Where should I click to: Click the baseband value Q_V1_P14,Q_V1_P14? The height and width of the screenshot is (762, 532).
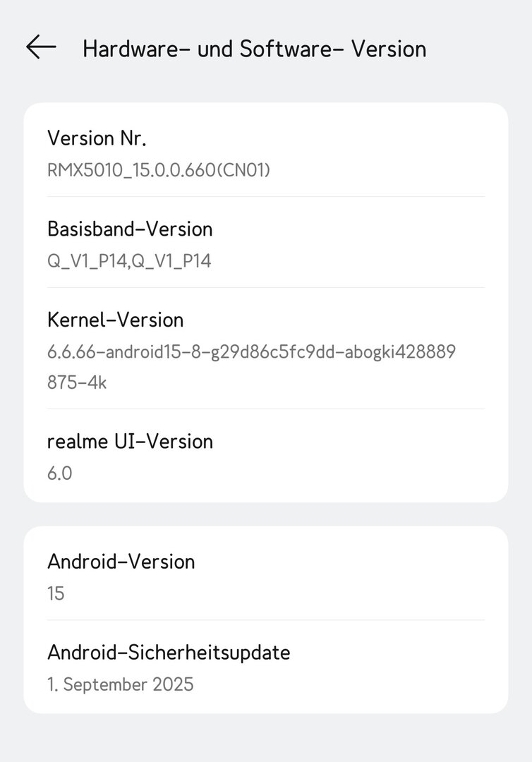129,261
